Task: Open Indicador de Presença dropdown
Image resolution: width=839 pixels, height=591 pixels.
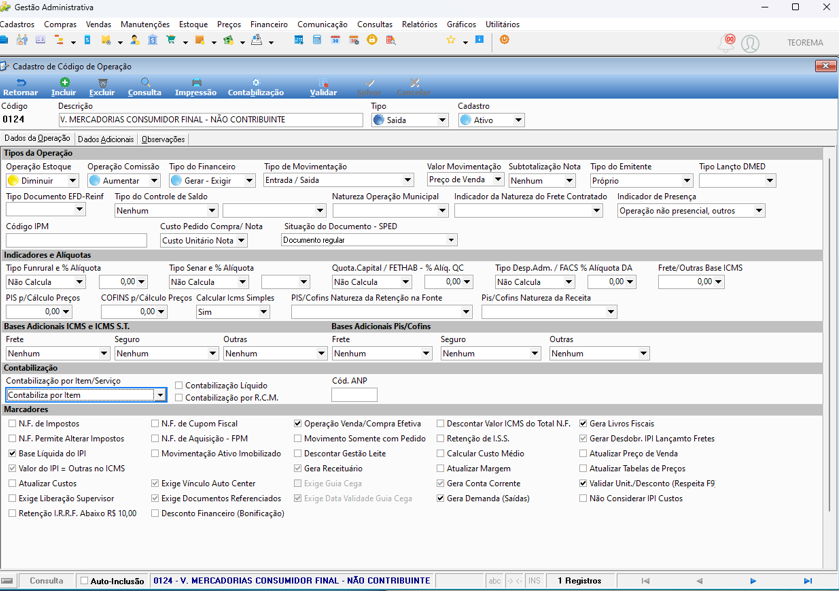Action: point(691,211)
